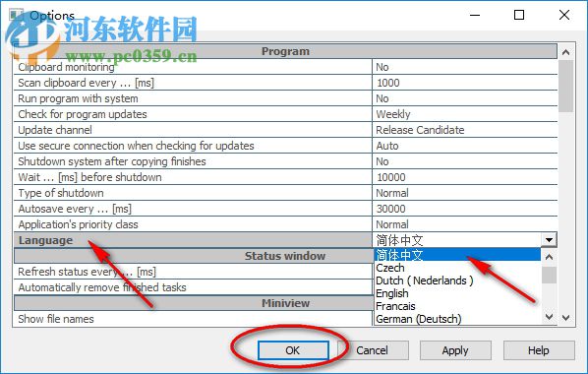Screen dimensions: 588x374
Task: Select Shutdown system after copying finishes row
Action: (x=193, y=161)
